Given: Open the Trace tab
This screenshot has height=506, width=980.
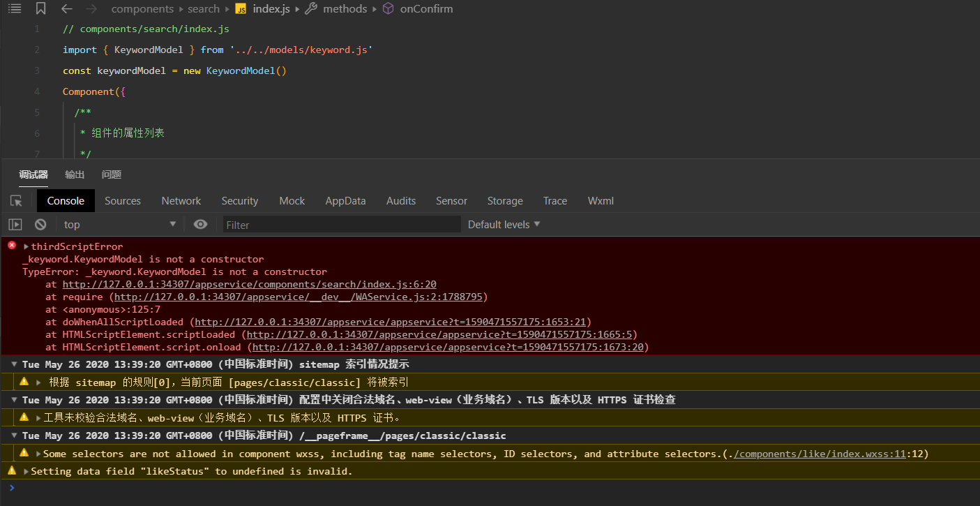Looking at the screenshot, I should (x=555, y=201).
